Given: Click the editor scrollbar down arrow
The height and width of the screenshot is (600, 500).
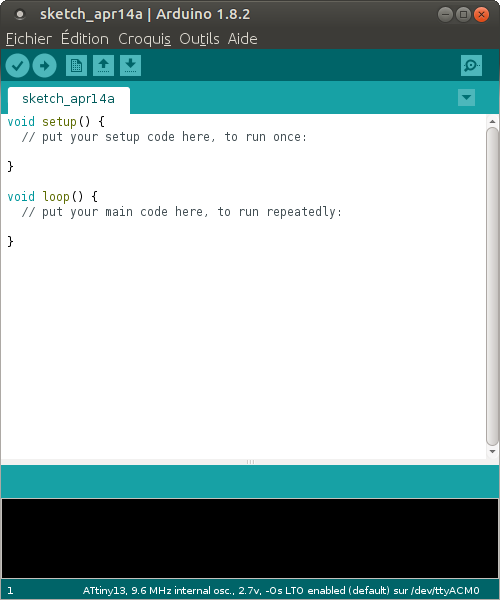Looking at the screenshot, I should coord(492,452).
